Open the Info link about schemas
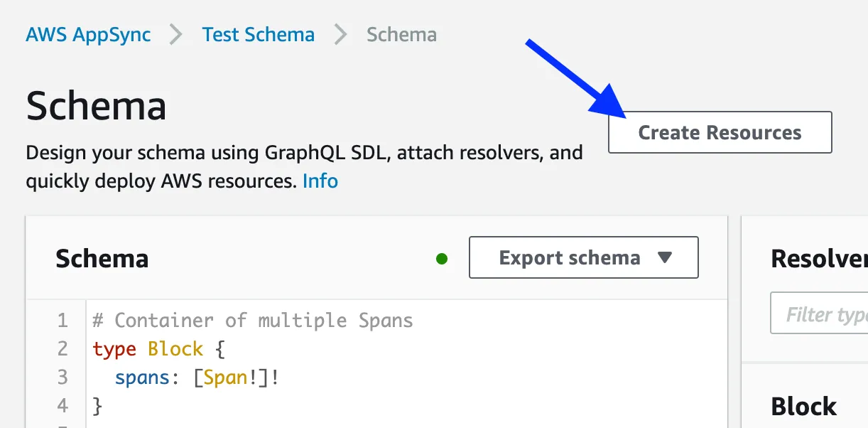 (320, 181)
